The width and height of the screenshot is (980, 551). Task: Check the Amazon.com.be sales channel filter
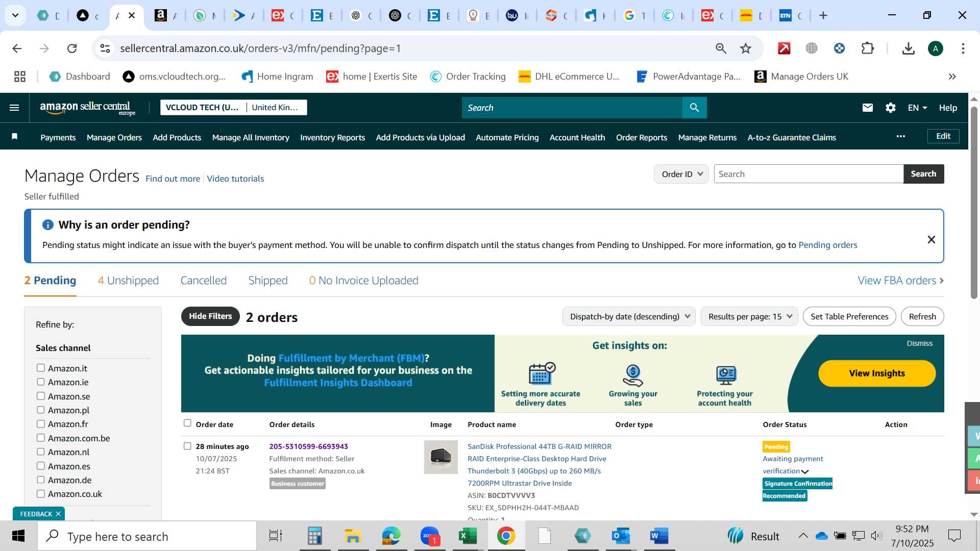pyautogui.click(x=41, y=438)
